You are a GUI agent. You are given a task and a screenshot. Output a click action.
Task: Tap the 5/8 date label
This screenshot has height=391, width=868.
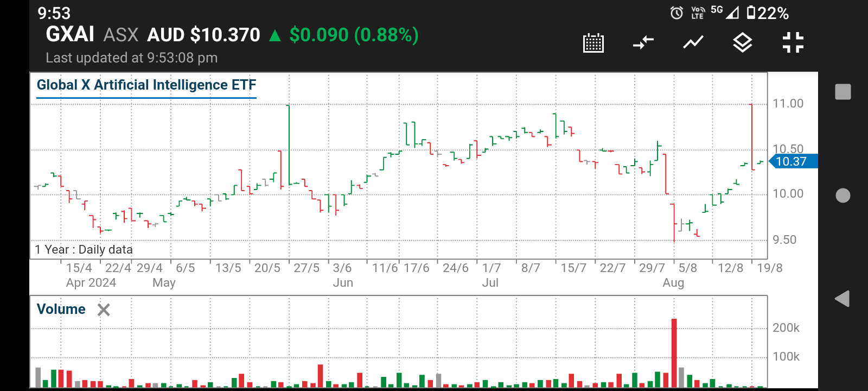[688, 268]
